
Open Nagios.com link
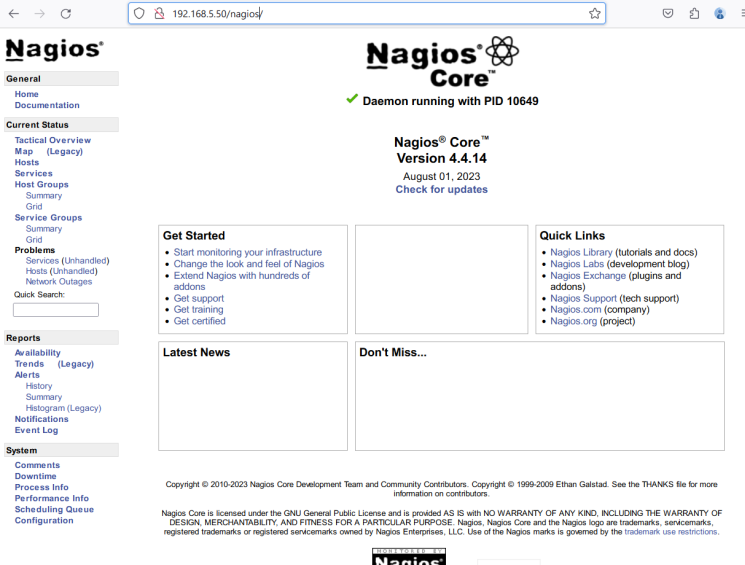point(575,309)
